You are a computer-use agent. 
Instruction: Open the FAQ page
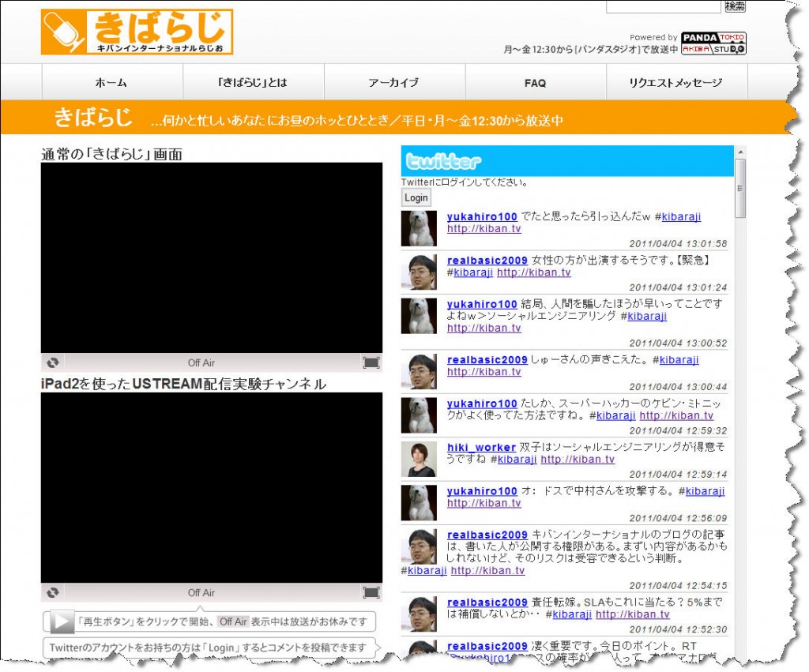[535, 82]
